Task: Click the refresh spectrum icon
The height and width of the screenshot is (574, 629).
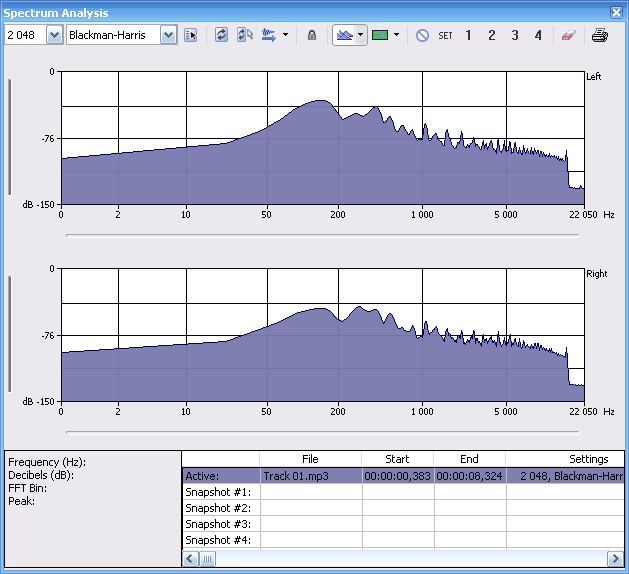Action: click(221, 35)
